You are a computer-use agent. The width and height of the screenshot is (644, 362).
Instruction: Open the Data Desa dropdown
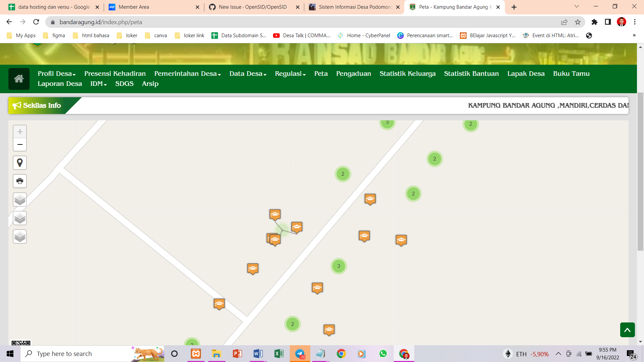point(248,73)
